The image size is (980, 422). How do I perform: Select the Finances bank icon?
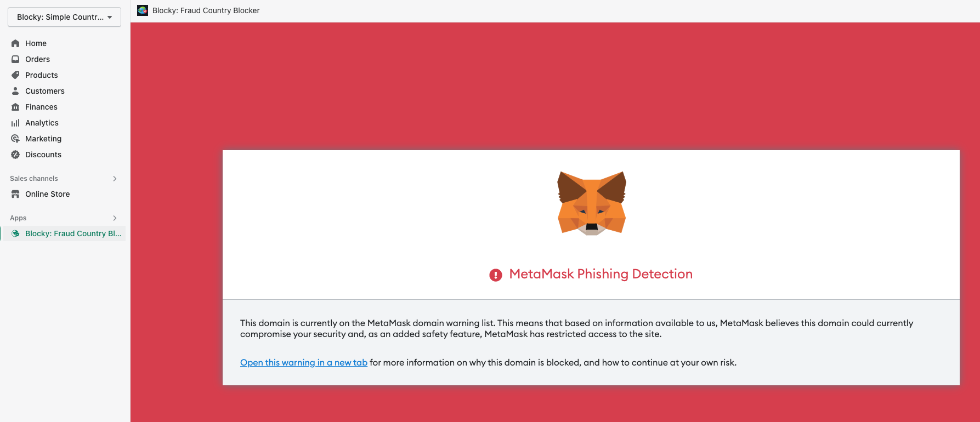(x=16, y=106)
